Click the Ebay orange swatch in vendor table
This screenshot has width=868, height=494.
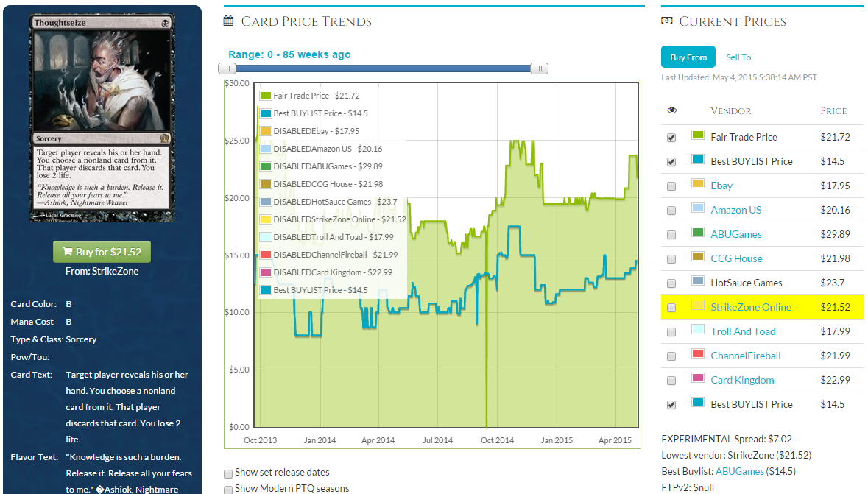click(x=697, y=183)
